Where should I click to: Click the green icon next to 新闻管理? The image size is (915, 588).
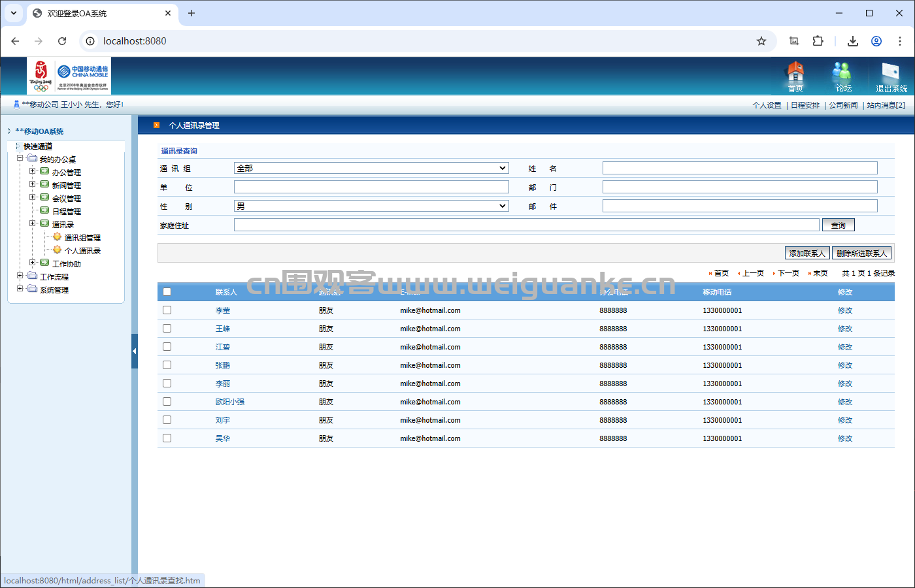click(x=44, y=184)
